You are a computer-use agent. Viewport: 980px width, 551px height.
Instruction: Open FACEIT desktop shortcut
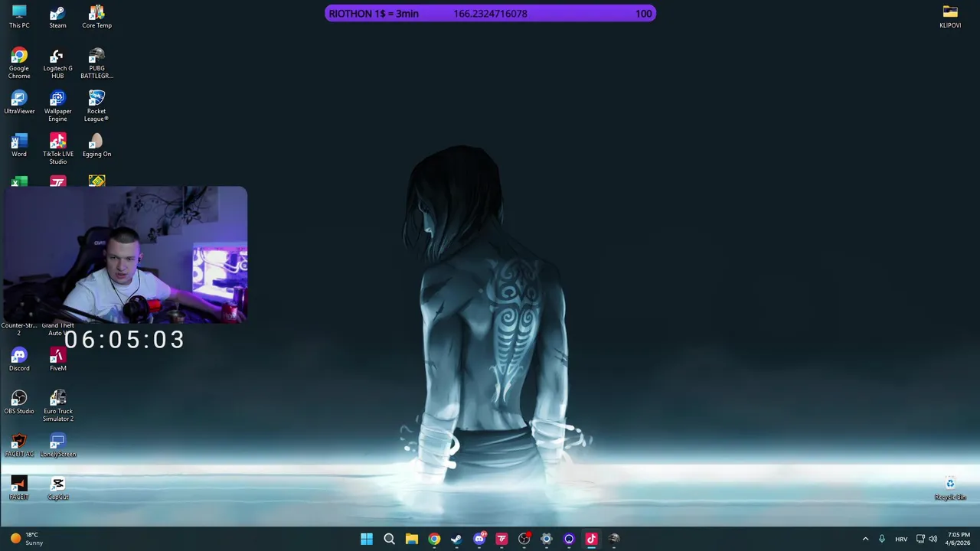(x=19, y=487)
